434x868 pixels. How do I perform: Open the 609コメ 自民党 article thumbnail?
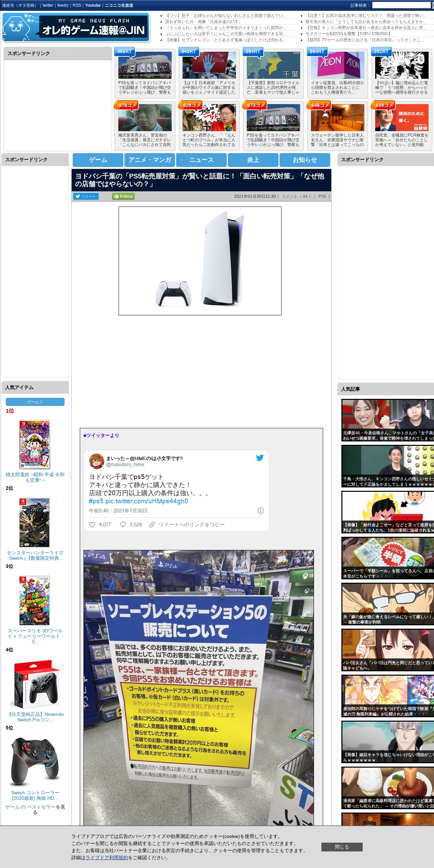click(402, 118)
